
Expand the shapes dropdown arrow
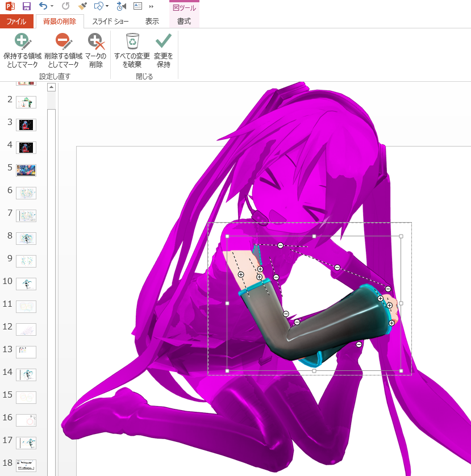107,6
